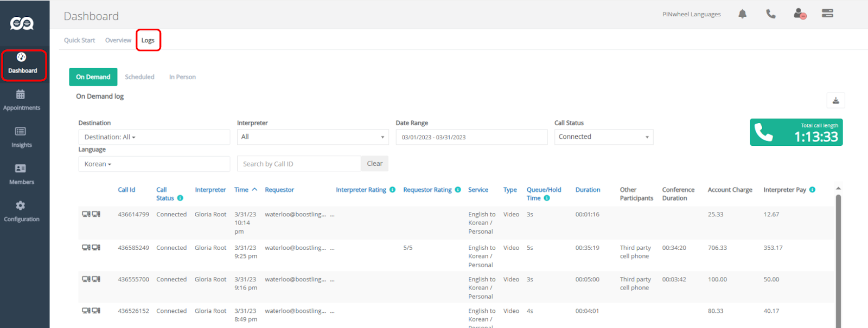Select the Logs tab
This screenshot has height=328, width=868.
[x=148, y=40]
